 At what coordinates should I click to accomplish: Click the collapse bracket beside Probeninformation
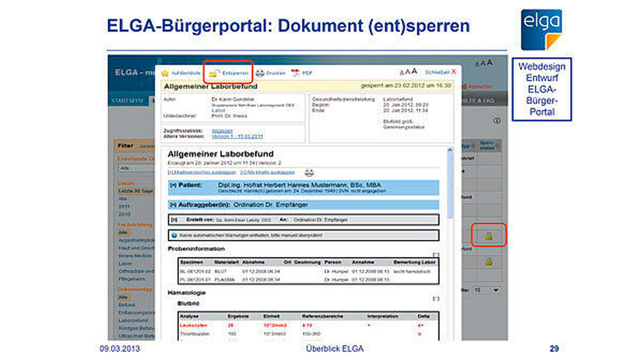tap(436, 254)
